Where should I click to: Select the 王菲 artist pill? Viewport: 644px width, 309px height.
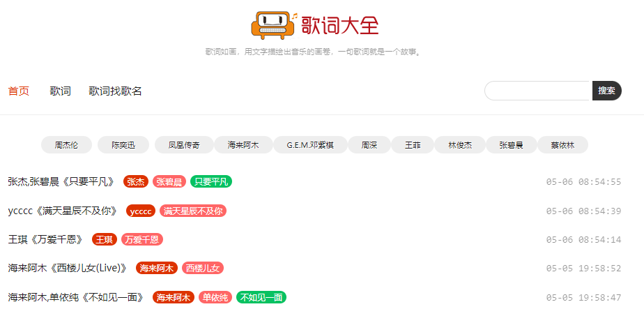click(413, 145)
